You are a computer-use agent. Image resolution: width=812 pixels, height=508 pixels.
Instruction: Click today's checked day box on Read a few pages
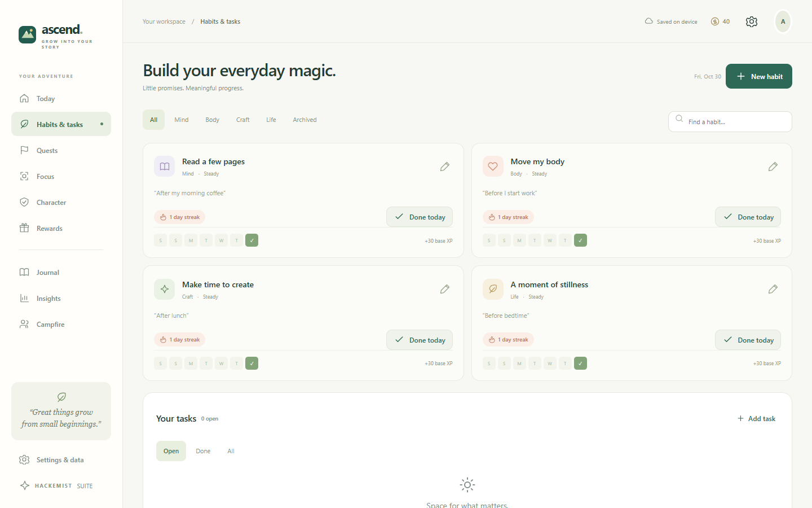point(252,240)
